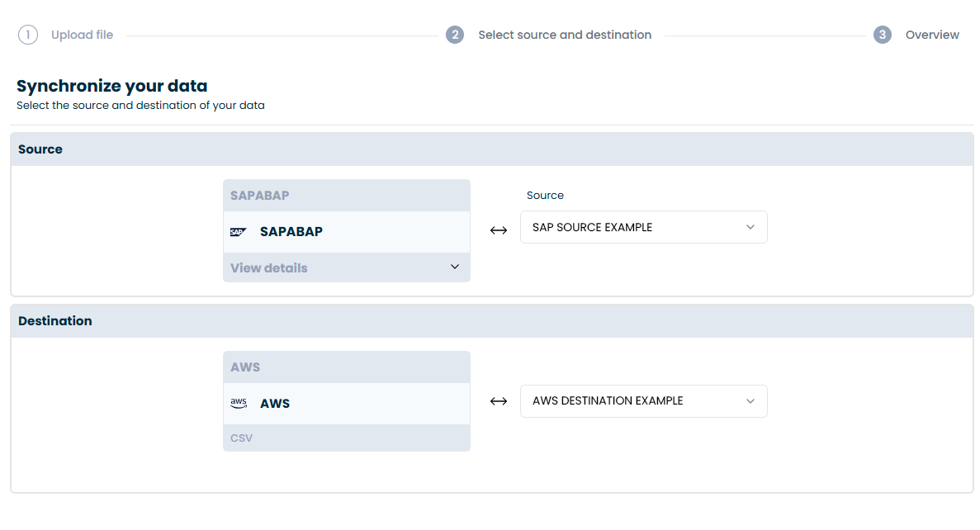
Task: Click chevron arrow of source dropdown
Action: [750, 227]
